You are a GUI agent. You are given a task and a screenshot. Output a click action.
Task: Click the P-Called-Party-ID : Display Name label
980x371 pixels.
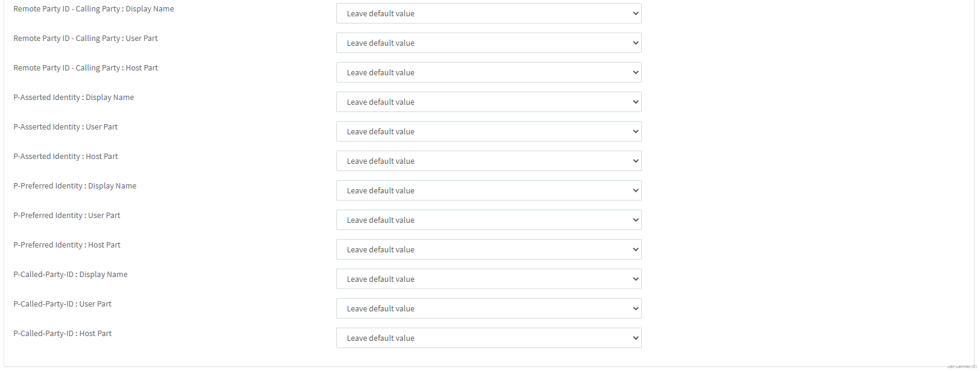click(x=71, y=275)
